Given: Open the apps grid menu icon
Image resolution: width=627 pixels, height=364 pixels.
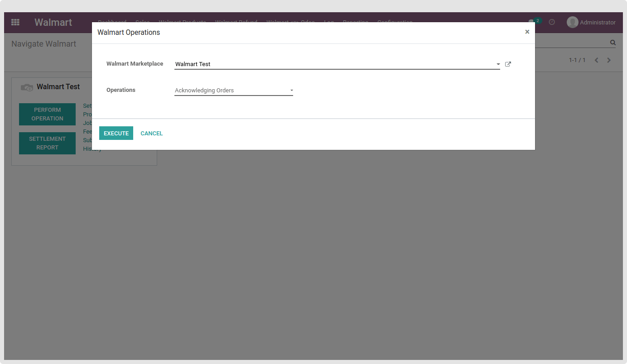Looking at the screenshot, I should (15, 22).
